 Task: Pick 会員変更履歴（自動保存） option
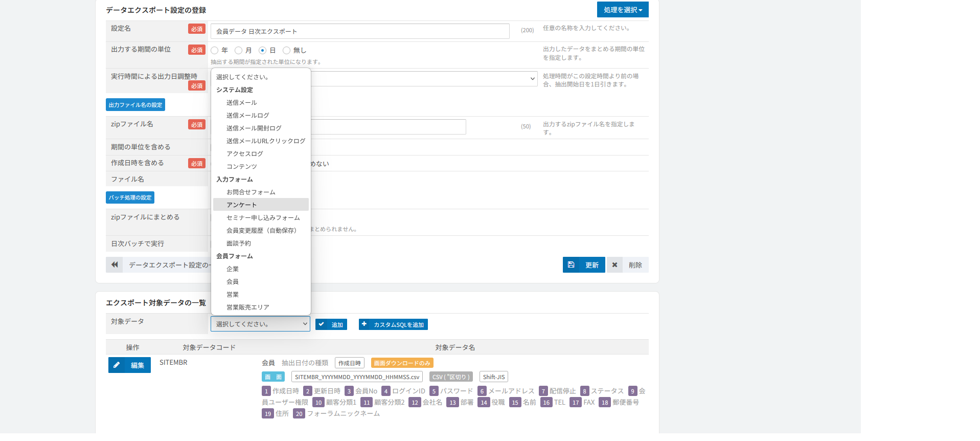(261, 230)
